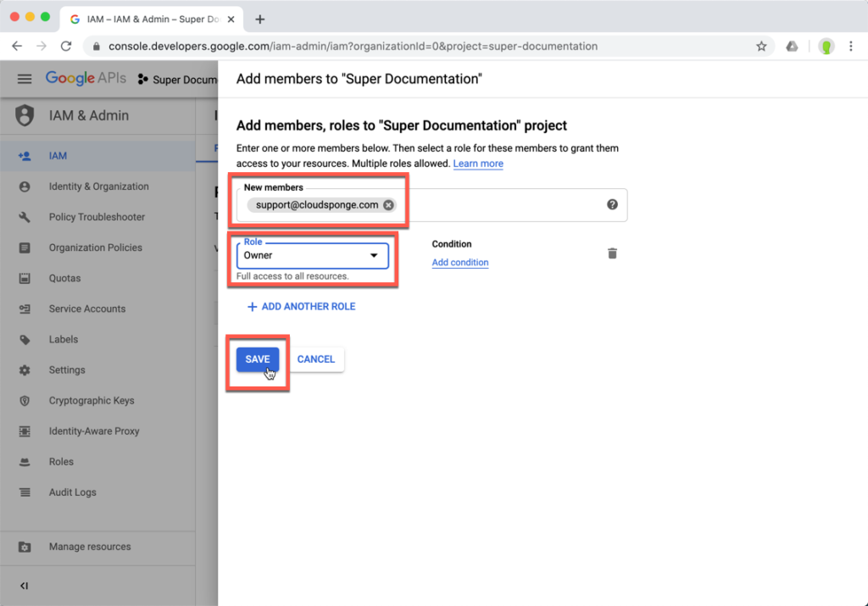This screenshot has height=606, width=868.
Task: Click the Cryptographic Keys shield icon
Action: (25, 401)
